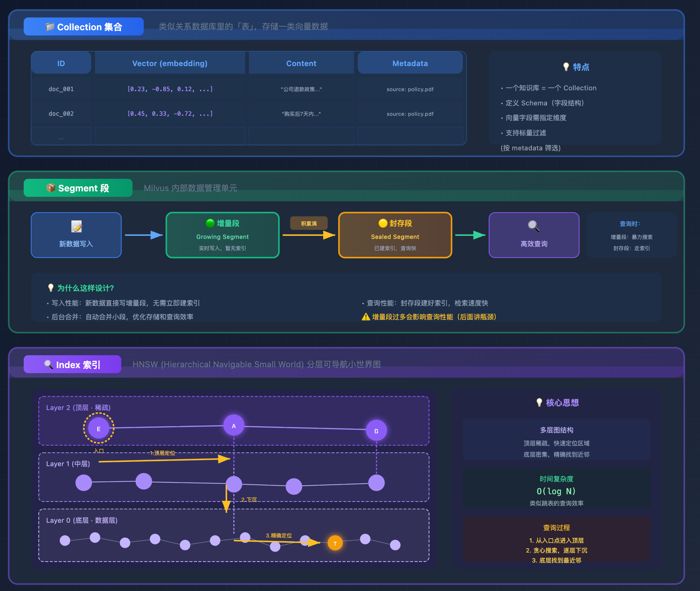Click the memo icon above 新数据写入
This screenshot has width=700, height=591.
click(x=76, y=226)
